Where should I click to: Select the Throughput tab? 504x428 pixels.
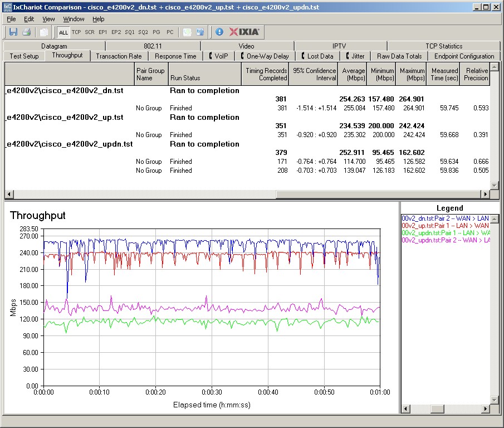point(67,55)
